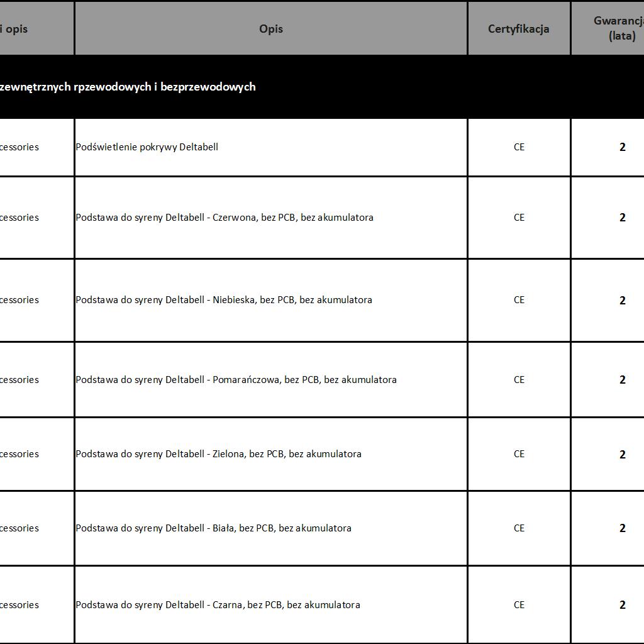Click the CE cell in the Czarna row
644x644 pixels.
519,604
